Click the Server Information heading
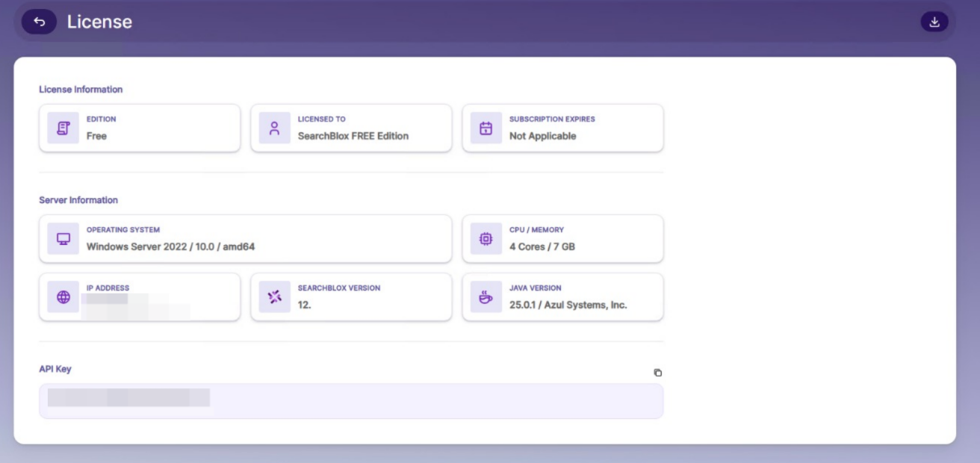Viewport: 980px width, 463px height. (78, 200)
